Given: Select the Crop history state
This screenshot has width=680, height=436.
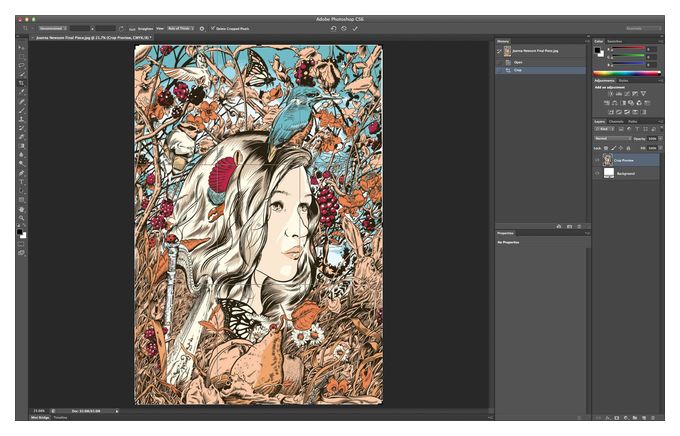Looking at the screenshot, I should coord(540,70).
